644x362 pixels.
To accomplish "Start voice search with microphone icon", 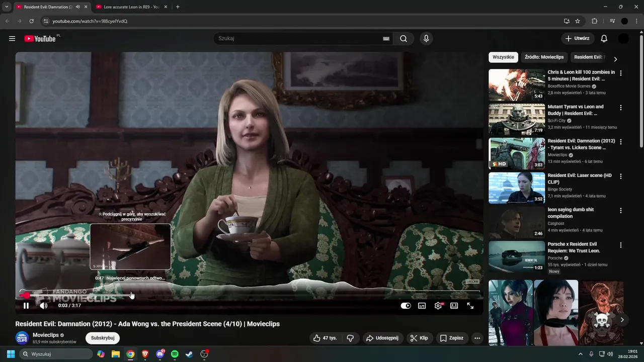I will 426,39.
